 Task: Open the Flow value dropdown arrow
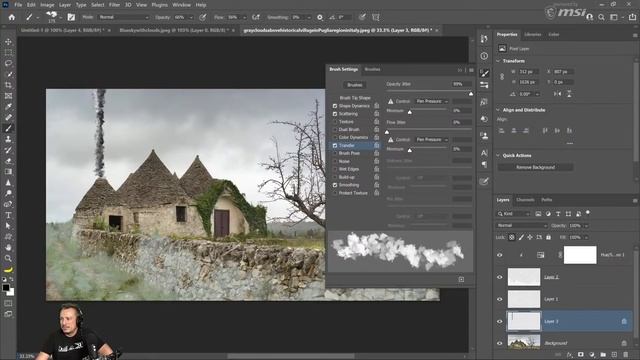pyautogui.click(x=244, y=18)
